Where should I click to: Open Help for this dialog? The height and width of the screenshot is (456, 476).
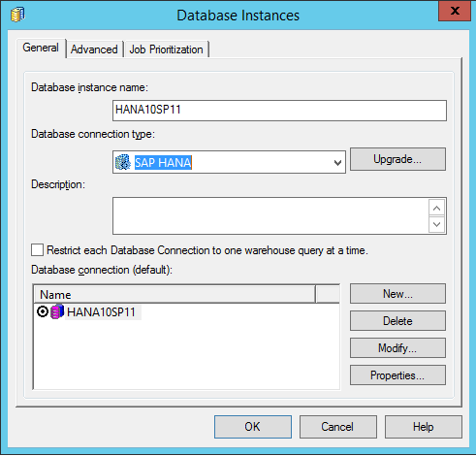click(x=424, y=427)
